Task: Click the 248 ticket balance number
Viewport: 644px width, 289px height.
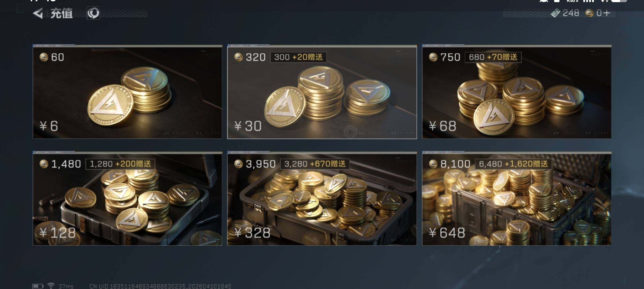Action: click(x=571, y=13)
